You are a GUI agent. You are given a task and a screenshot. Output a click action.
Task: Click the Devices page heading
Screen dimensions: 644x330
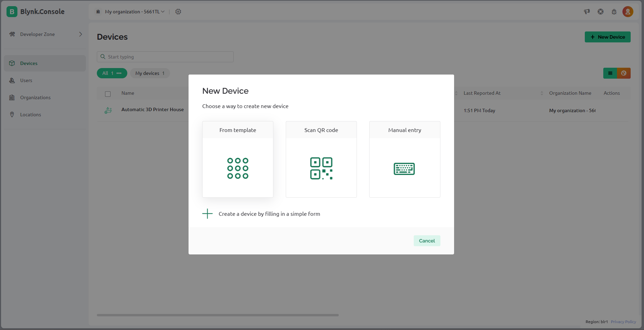tap(112, 37)
